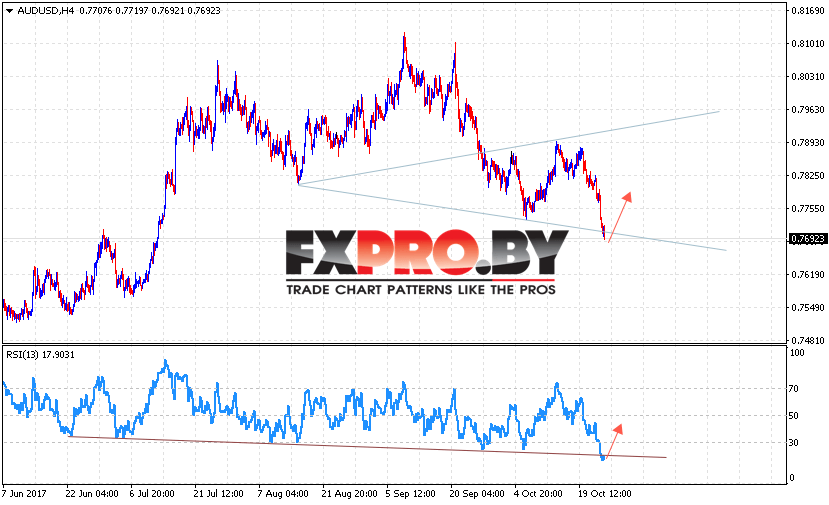Click the 0.78250 price scale value

click(808, 176)
